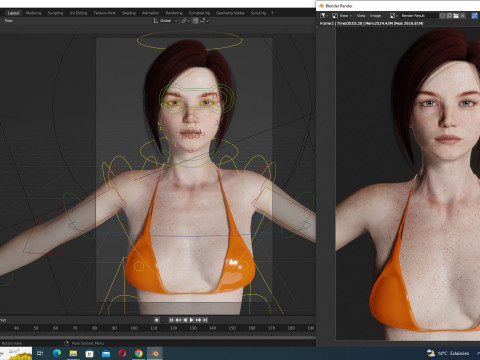Open Google Chrome from the taskbar
This screenshot has width=480, height=360.
[139, 353]
